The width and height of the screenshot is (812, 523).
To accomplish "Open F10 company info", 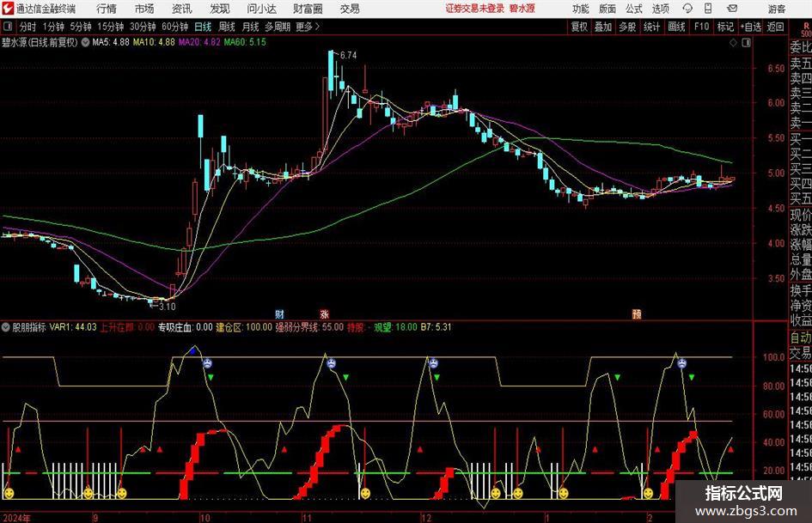I will (x=701, y=27).
